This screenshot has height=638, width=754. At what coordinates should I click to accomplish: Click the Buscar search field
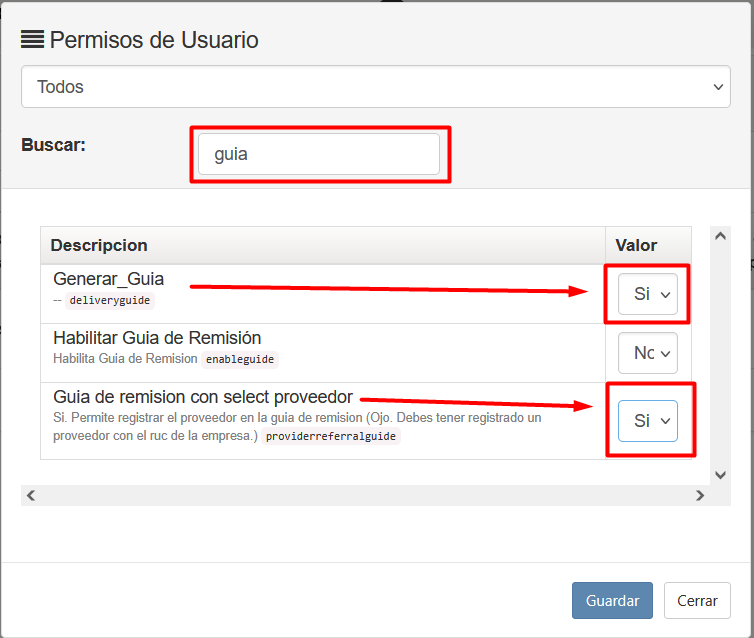click(319, 155)
